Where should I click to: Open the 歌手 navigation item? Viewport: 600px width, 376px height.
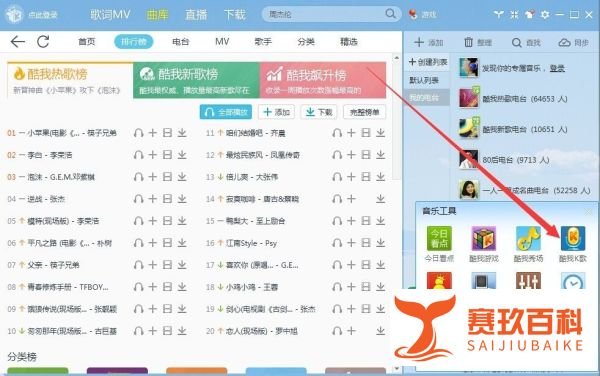[x=263, y=42]
